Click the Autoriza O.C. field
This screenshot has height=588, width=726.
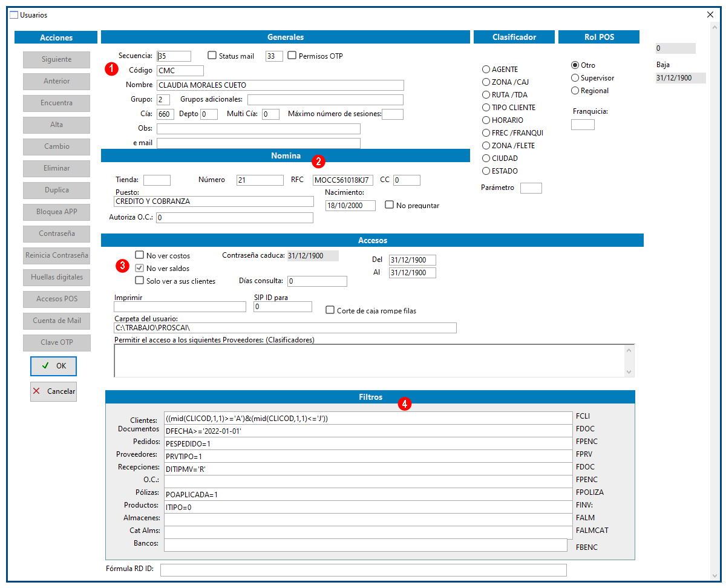[235, 218]
